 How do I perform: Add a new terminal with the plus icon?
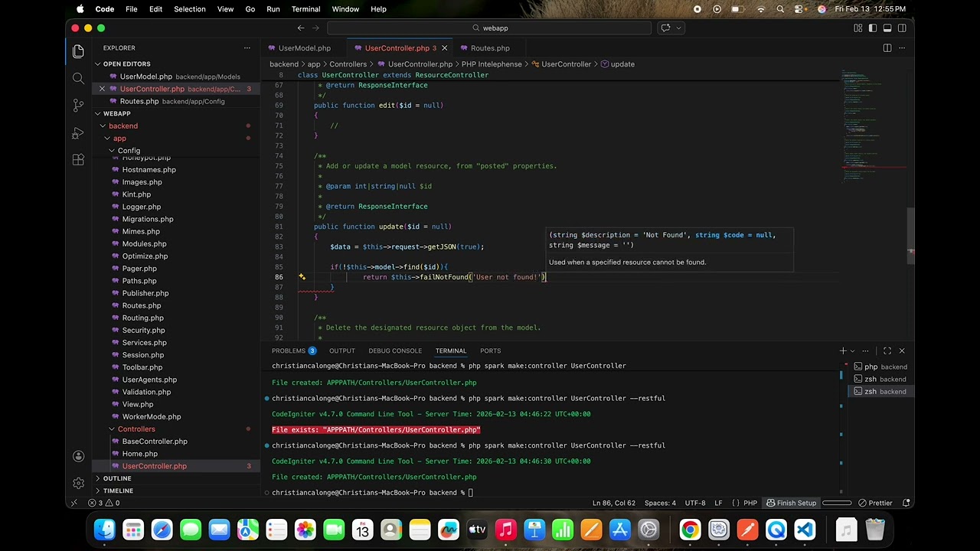843,351
